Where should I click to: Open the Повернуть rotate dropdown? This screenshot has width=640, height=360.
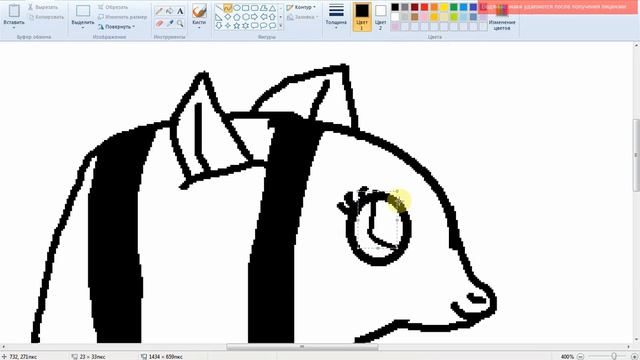pos(116,27)
